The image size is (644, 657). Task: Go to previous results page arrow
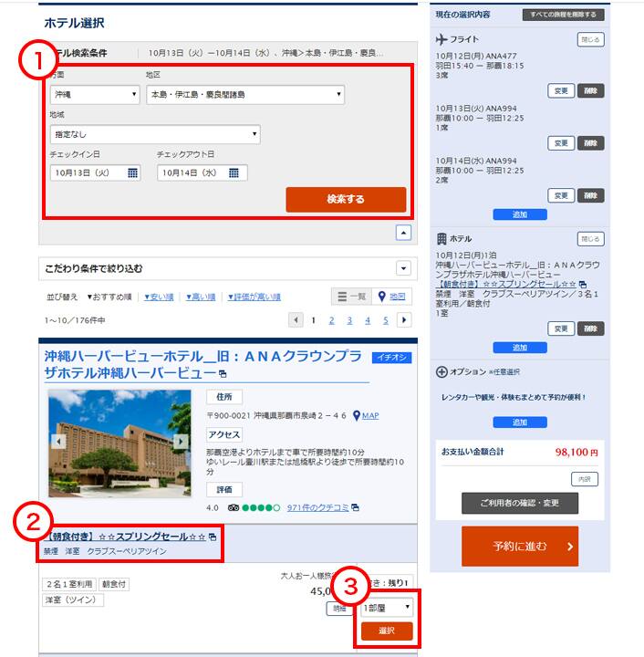296,320
